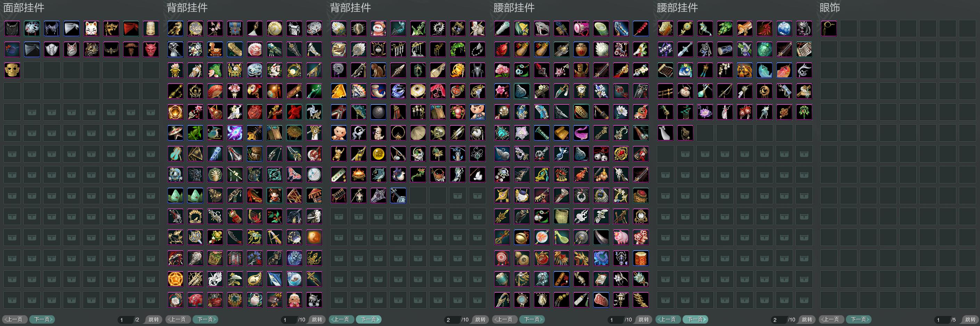This screenshot has width=980, height=326.
Task: Select the white lucky cat mask
Action: (x=91, y=29)
